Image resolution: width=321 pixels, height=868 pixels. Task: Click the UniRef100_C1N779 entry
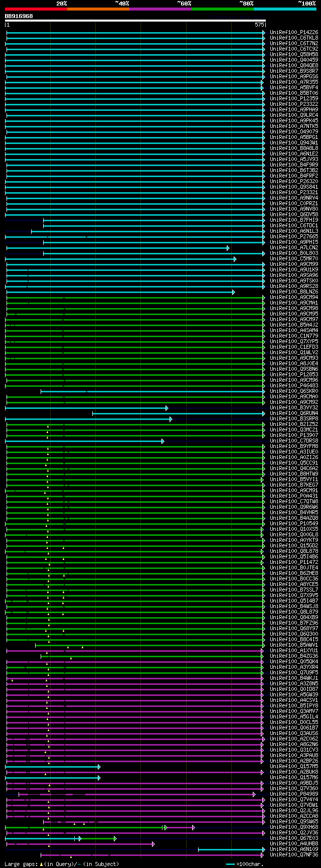(x=294, y=336)
